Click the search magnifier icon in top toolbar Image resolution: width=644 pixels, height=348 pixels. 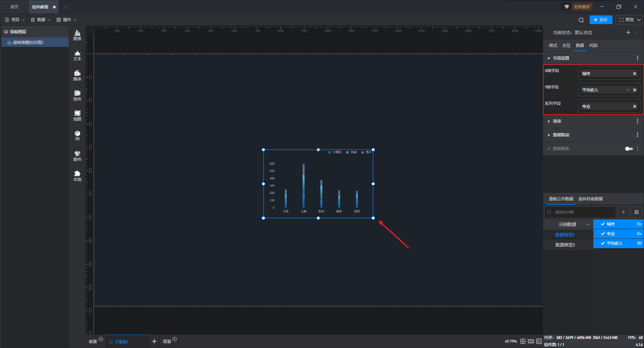581,20
